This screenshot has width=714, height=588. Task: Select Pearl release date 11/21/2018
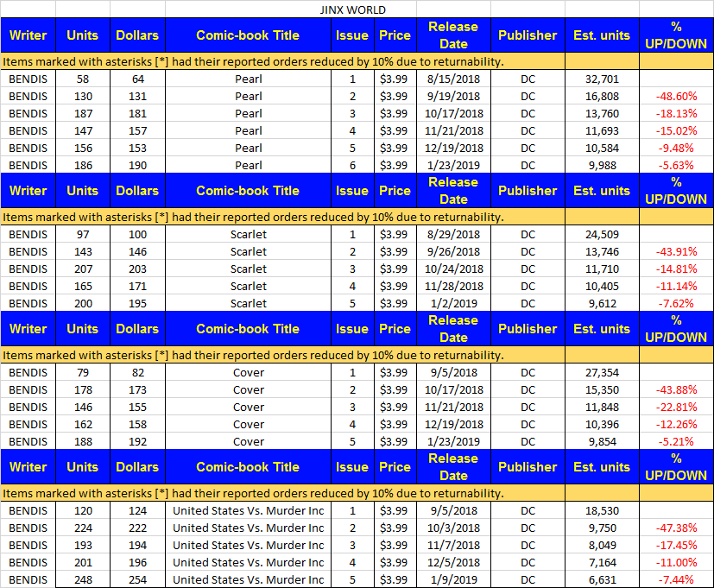click(453, 130)
